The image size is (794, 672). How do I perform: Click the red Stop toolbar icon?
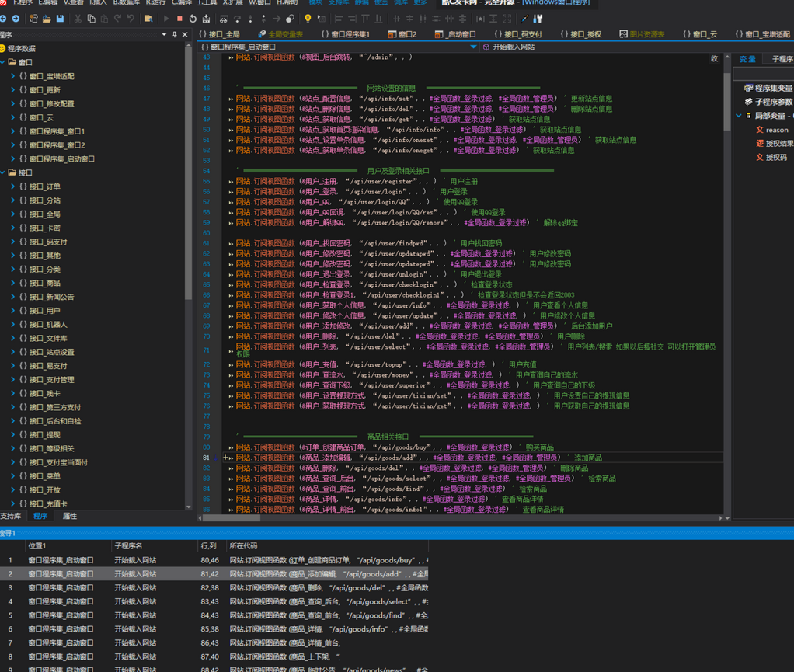179,19
